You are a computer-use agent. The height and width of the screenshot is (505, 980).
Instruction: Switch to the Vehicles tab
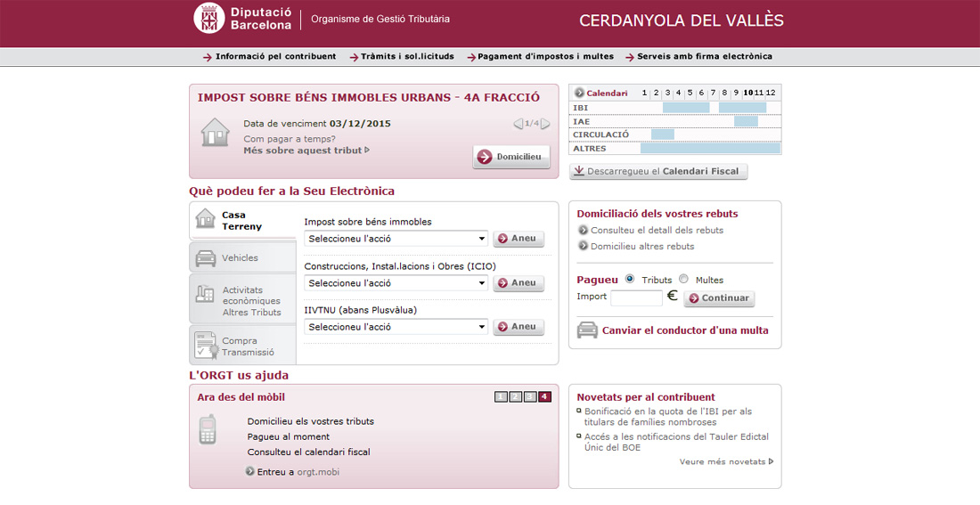click(x=242, y=257)
